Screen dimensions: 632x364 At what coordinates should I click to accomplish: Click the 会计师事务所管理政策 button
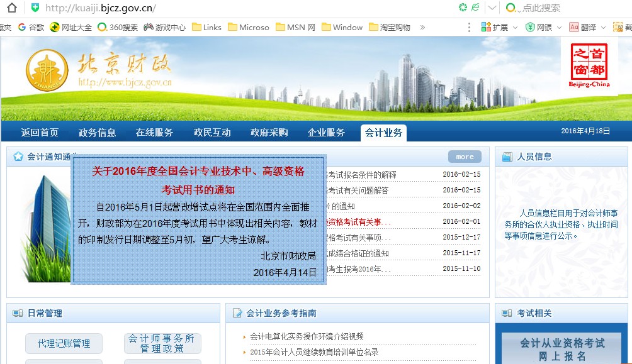(162, 343)
